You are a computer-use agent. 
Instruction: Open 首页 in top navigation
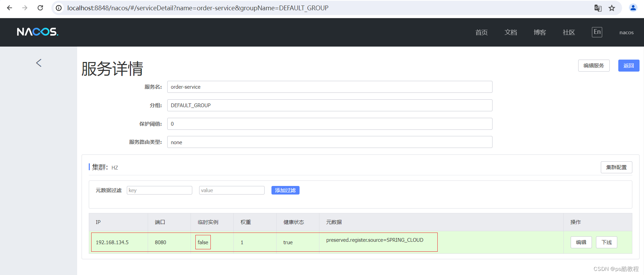coord(482,32)
